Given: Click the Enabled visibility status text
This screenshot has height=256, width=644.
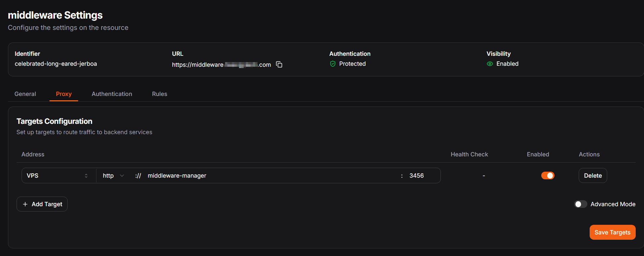Looking at the screenshot, I should pos(507,64).
